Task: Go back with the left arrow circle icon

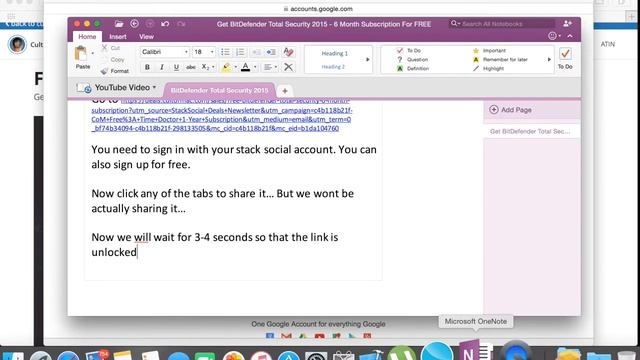Action: (134, 24)
